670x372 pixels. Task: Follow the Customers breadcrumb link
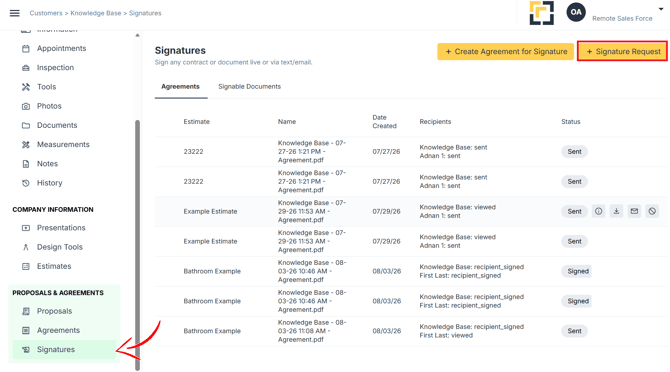[x=46, y=13]
